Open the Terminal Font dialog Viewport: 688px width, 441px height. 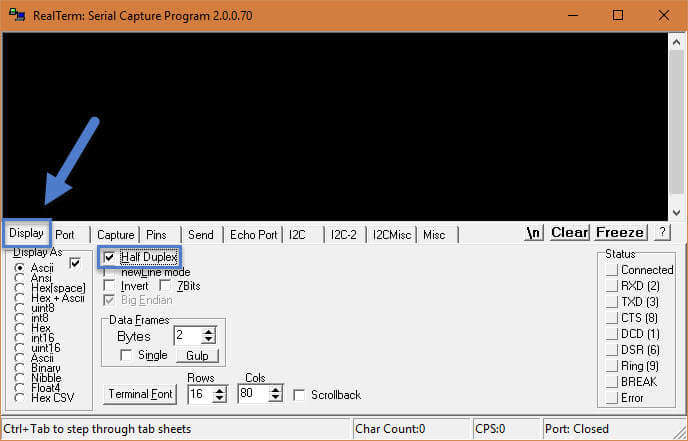click(x=140, y=394)
